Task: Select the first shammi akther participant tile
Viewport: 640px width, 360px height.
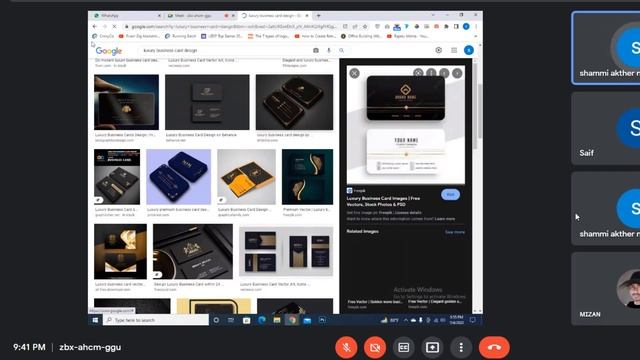Action: click(606, 48)
